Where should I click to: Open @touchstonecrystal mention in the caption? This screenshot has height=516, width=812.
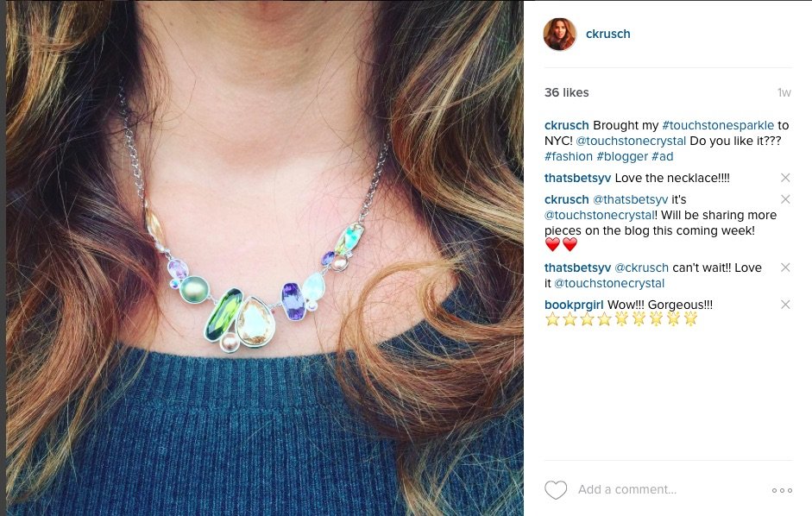coord(627,141)
